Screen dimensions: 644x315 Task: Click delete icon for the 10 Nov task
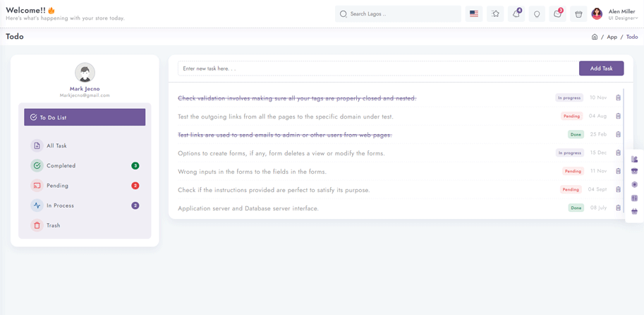click(618, 97)
